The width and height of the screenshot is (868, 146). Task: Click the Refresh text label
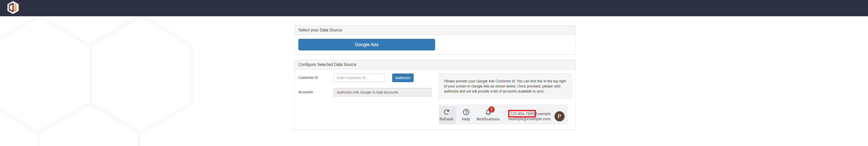[446, 119]
